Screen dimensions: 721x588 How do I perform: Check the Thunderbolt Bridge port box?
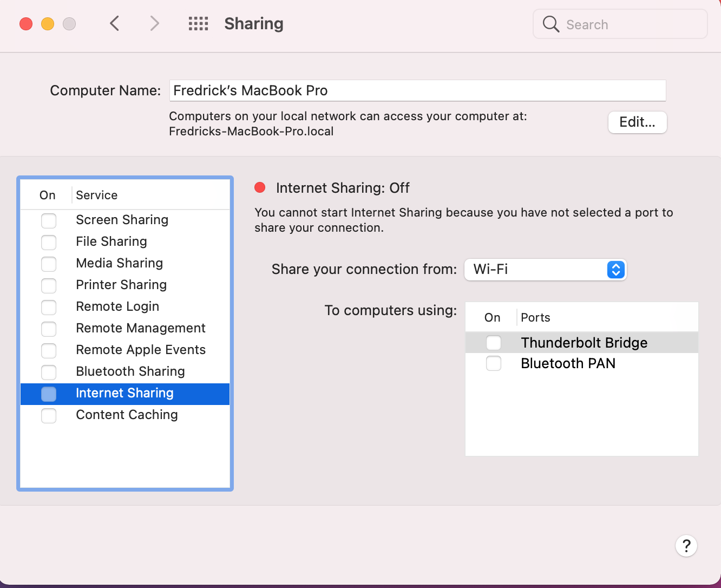pyautogui.click(x=494, y=343)
